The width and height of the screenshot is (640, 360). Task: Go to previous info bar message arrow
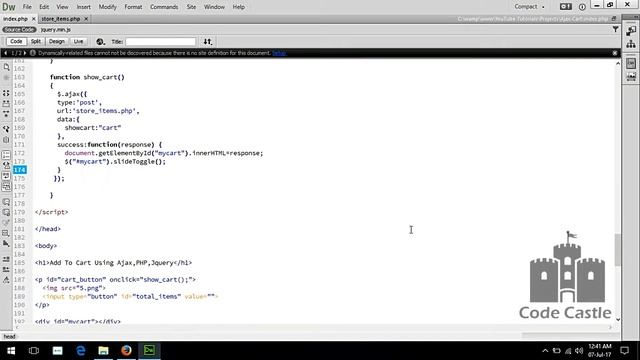coord(5,53)
